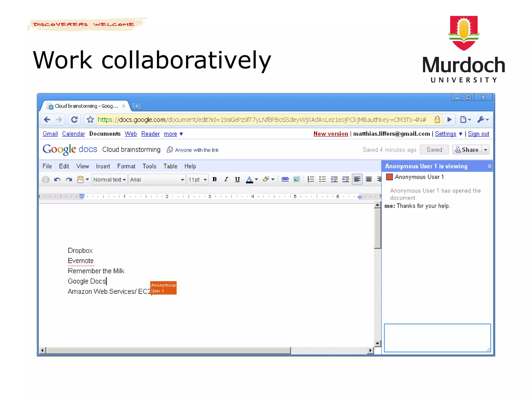Expand the text color dropdown arrow
Image resolution: width=532 pixels, height=399 pixels.
pyautogui.click(x=256, y=179)
